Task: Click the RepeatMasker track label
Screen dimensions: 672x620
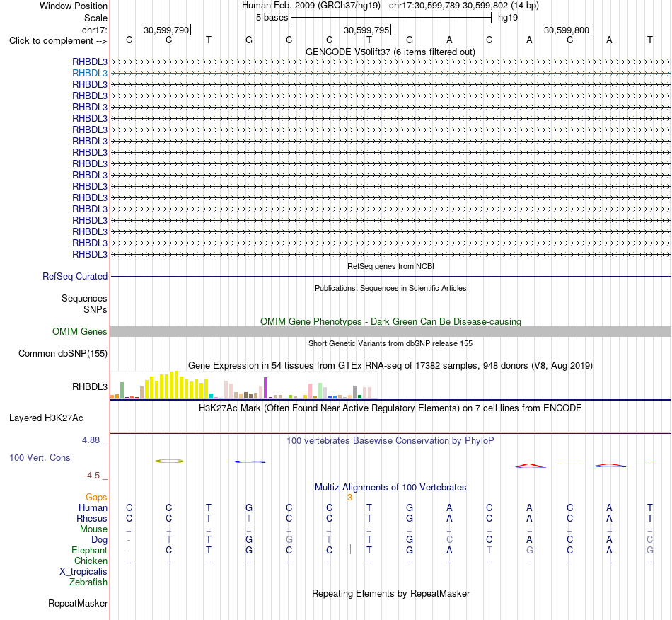Action: [78, 604]
